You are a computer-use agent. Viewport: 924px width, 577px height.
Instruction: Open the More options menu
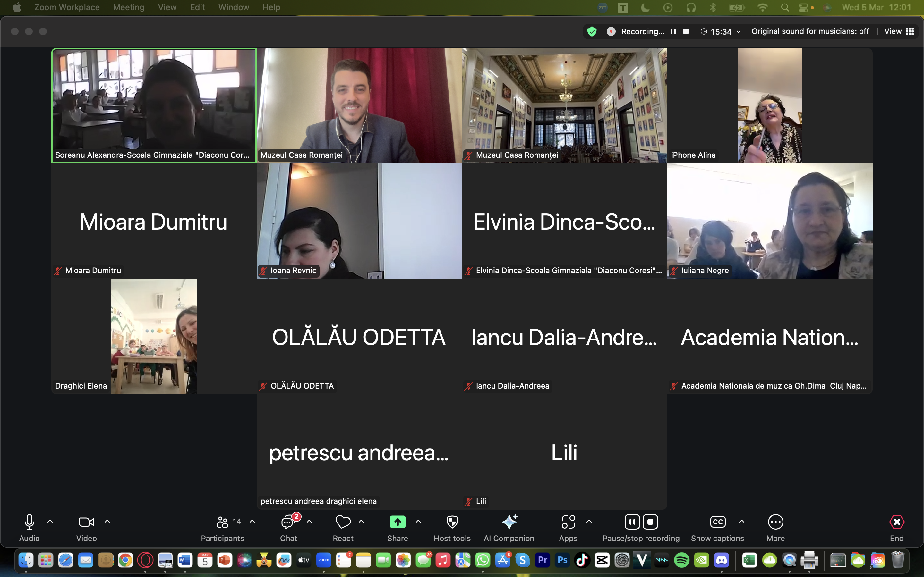[775, 522]
